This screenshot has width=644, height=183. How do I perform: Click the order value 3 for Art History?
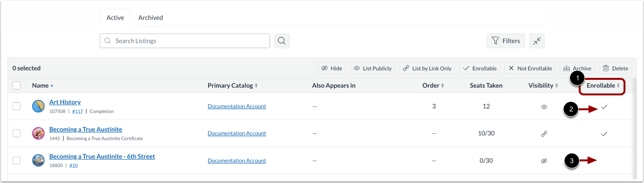(x=434, y=106)
